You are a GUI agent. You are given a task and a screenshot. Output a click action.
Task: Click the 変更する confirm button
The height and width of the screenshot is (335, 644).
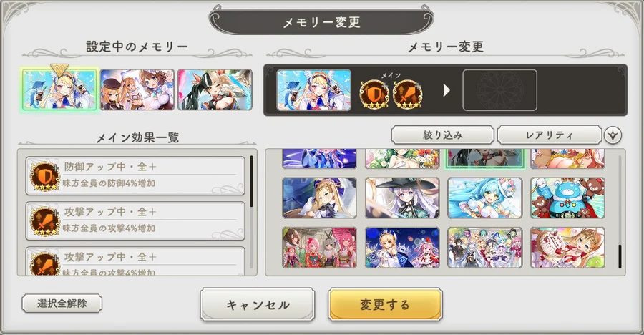click(x=385, y=305)
